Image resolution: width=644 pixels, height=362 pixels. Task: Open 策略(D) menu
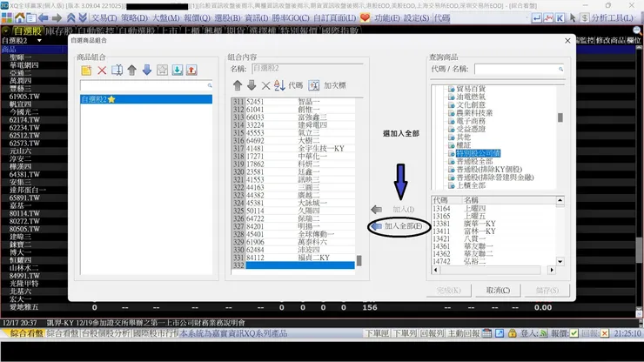[x=135, y=18]
